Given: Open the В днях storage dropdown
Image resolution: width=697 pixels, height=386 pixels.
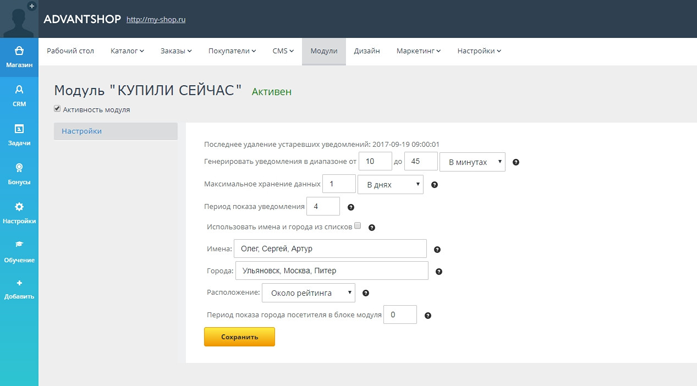Looking at the screenshot, I should 390,185.
